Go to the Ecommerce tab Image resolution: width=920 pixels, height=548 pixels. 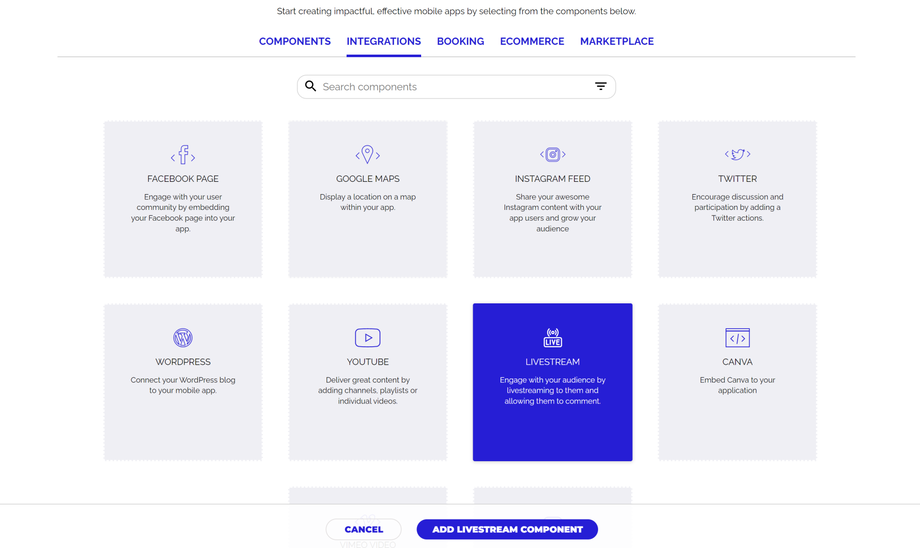[x=532, y=42]
